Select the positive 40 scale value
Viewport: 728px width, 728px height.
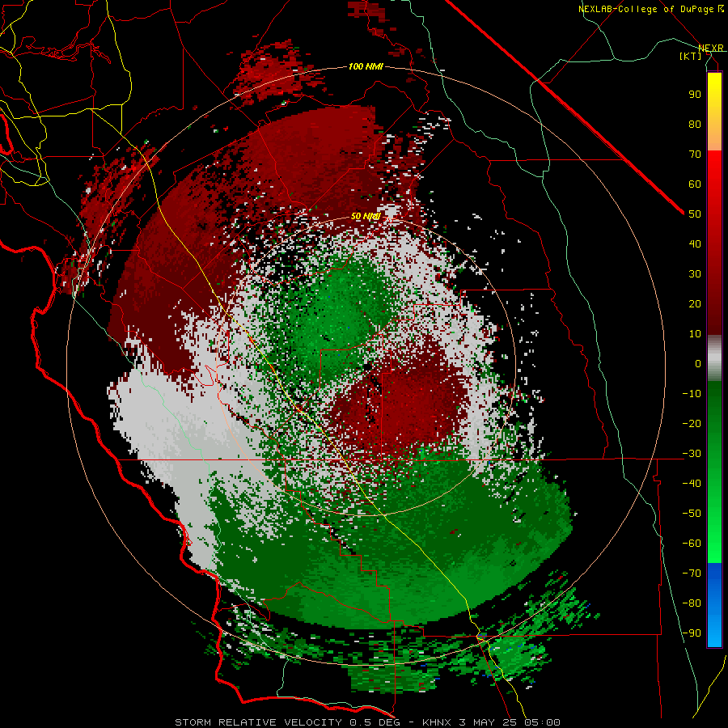(x=695, y=243)
